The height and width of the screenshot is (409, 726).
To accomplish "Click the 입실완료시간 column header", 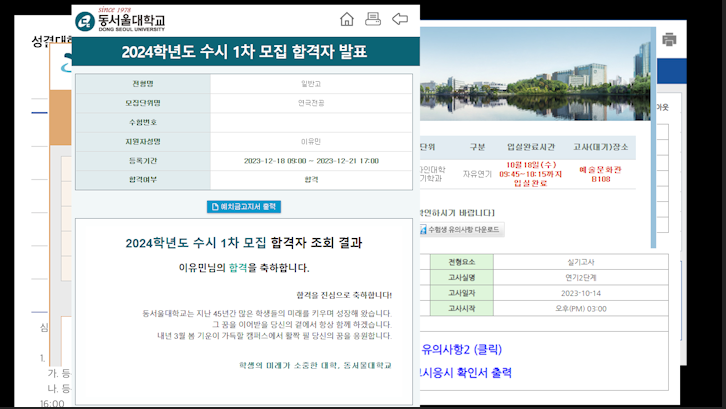I will click(531, 147).
